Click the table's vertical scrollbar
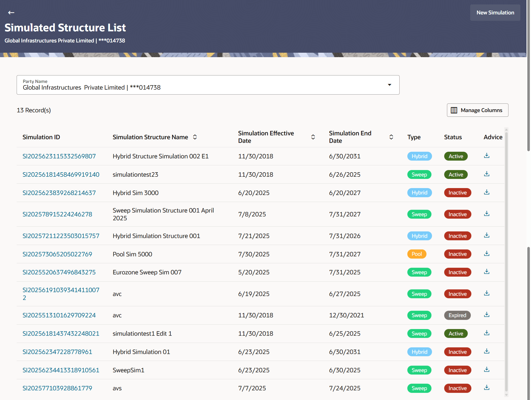Image resolution: width=532 pixels, height=400 pixels. tap(506, 261)
